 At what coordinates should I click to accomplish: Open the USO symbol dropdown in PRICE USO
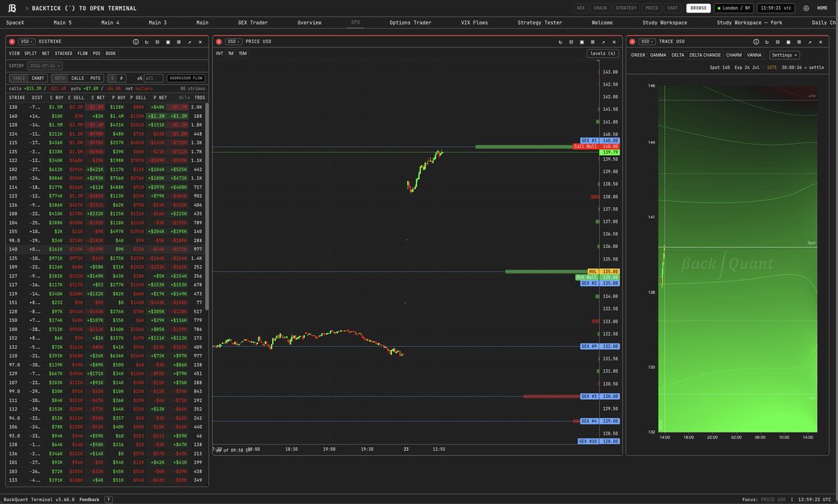235,42
